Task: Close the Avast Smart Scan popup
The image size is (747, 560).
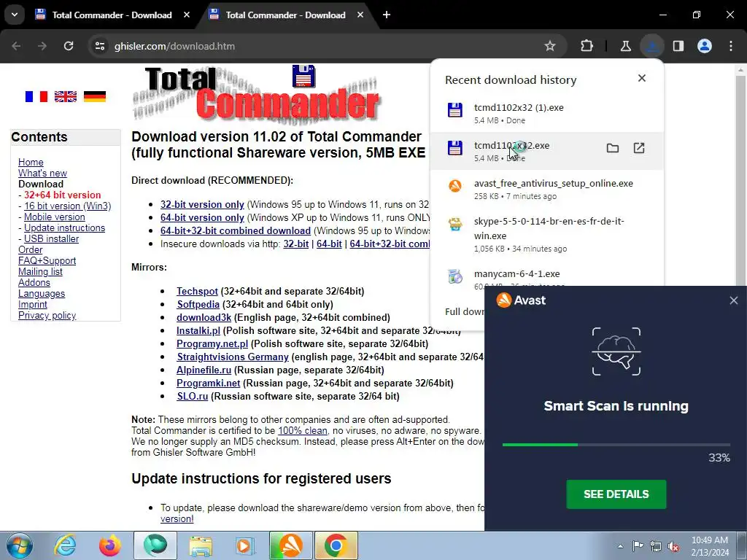Action: click(734, 300)
